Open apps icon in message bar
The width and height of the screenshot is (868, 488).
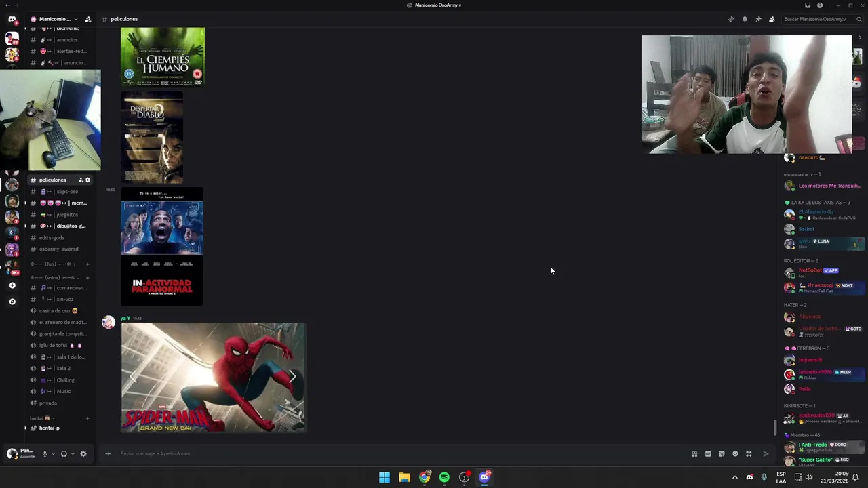[749, 454]
